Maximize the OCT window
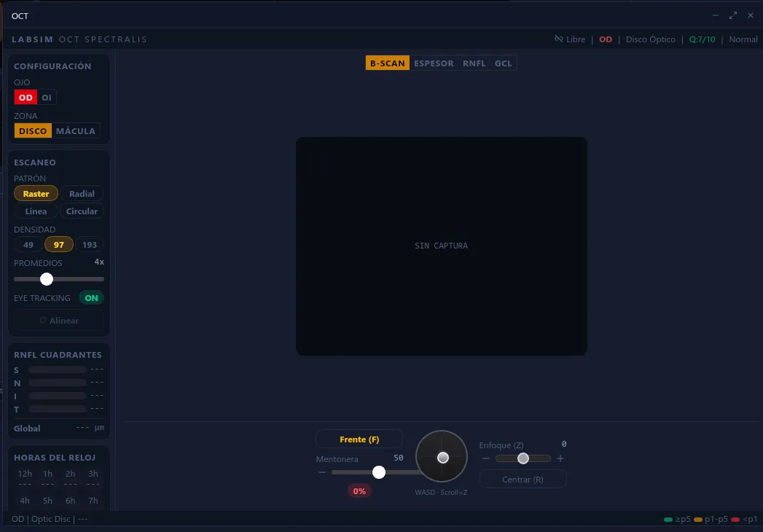 733,15
